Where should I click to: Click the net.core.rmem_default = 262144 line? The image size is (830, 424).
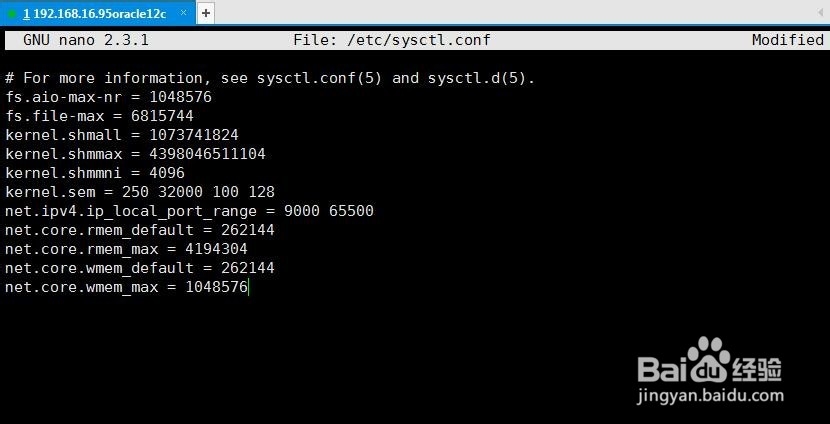pos(140,230)
